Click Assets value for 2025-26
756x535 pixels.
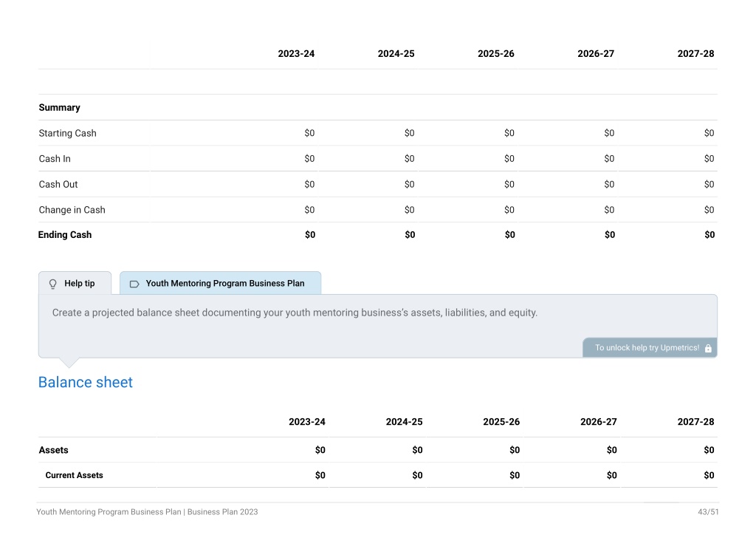515,450
